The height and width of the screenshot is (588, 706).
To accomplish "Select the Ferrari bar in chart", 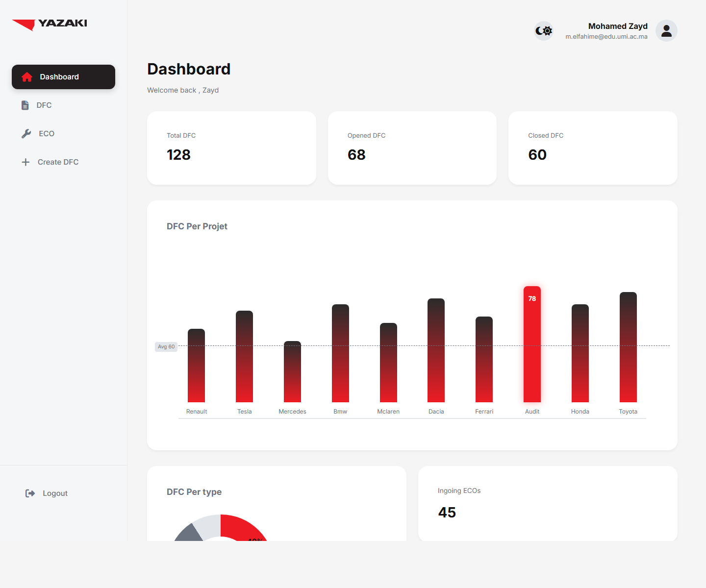I will [x=484, y=359].
